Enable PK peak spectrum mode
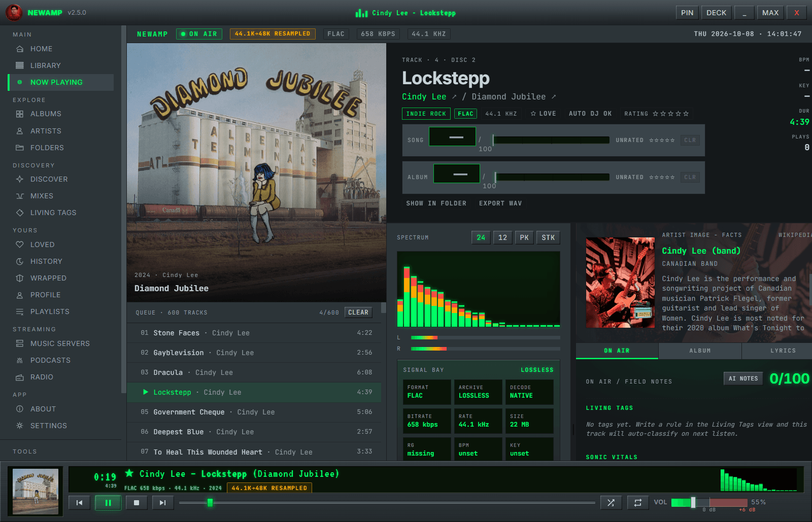The width and height of the screenshot is (812, 522). 524,237
